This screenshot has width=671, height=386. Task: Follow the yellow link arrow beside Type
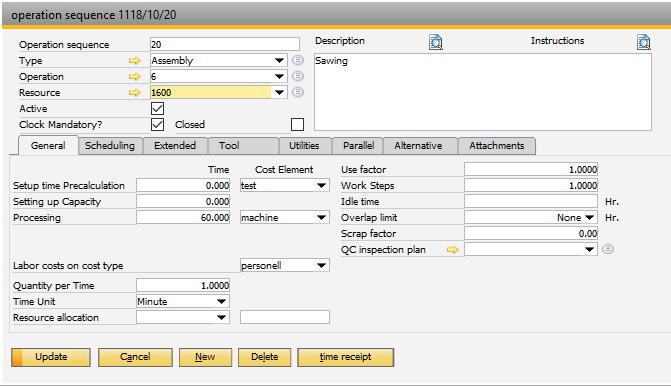coord(135,61)
